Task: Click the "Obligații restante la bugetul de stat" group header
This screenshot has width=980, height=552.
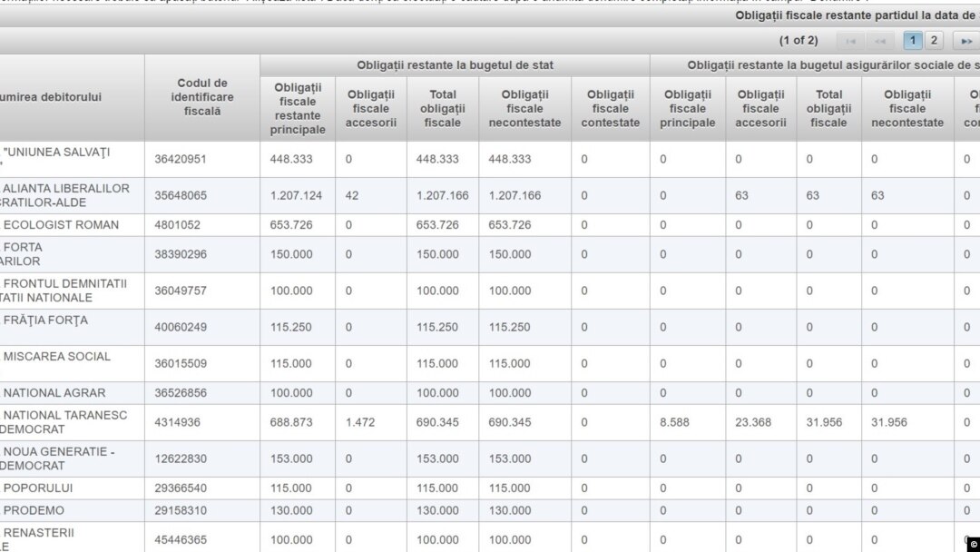Action: [455, 65]
